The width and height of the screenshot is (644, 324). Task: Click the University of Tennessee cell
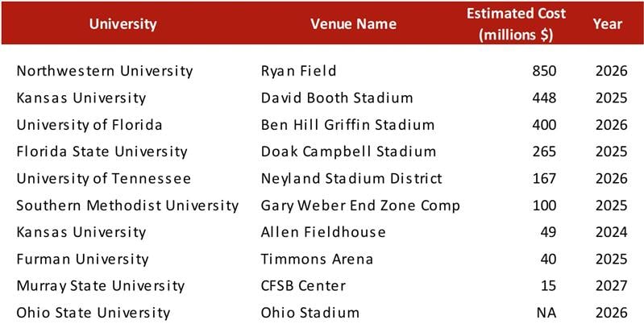pos(104,178)
